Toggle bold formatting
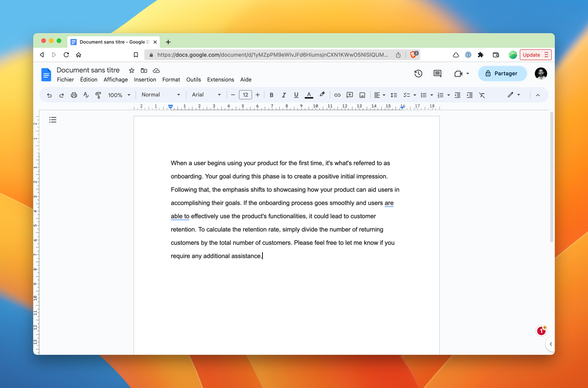 pos(271,95)
